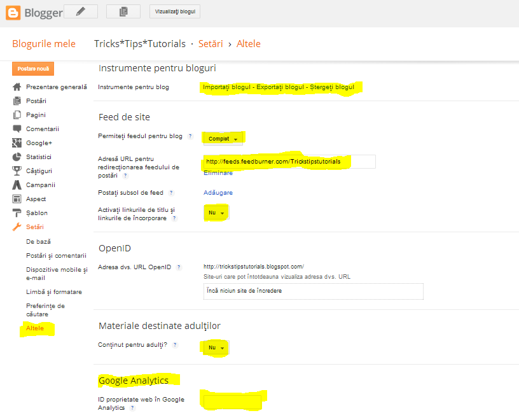Click the feedburner redirect URL field

[289, 162]
